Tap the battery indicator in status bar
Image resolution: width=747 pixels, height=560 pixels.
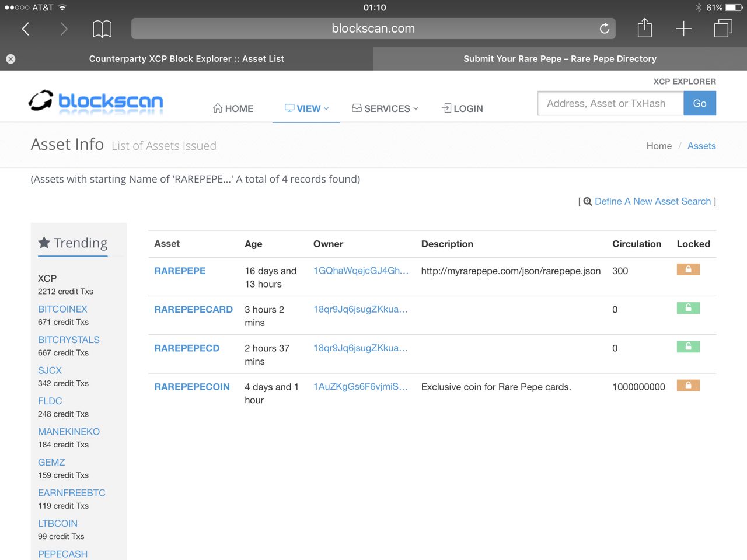(x=734, y=8)
